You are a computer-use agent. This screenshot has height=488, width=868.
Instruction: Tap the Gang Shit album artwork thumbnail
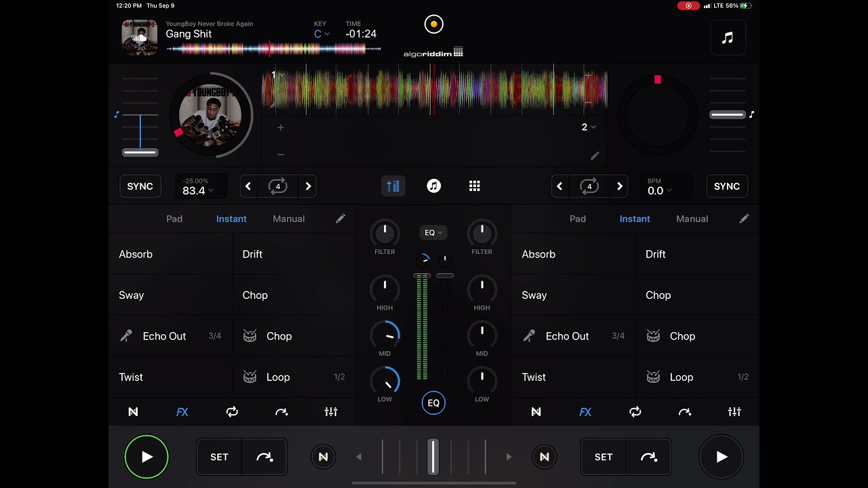click(x=140, y=37)
